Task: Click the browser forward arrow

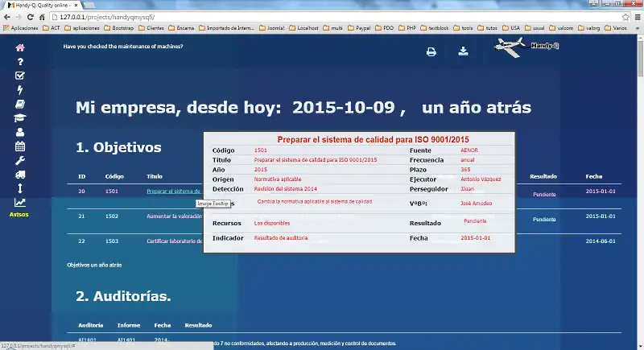Action: [x=19, y=17]
